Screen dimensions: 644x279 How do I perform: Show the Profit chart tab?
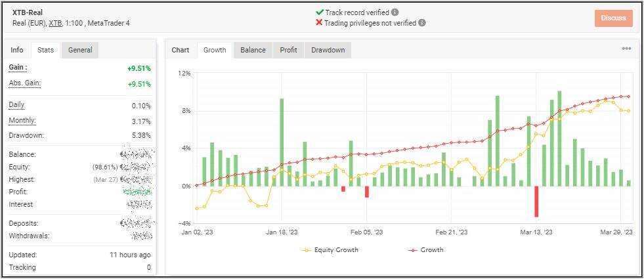288,50
